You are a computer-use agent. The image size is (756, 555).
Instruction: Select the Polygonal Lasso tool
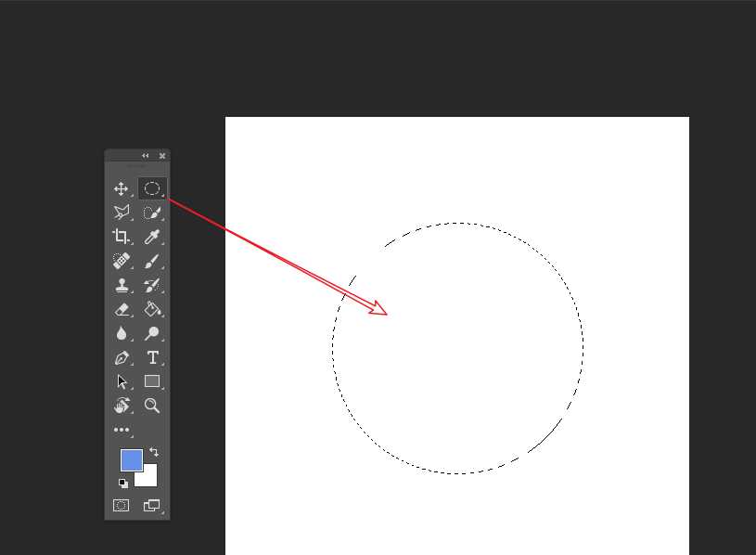coord(121,213)
